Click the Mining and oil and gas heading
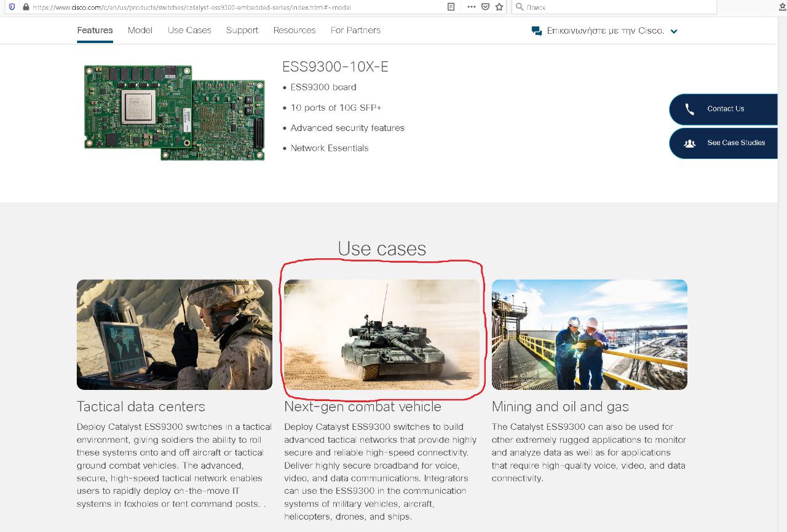Screen dimensions: 787x532 pos(560,407)
